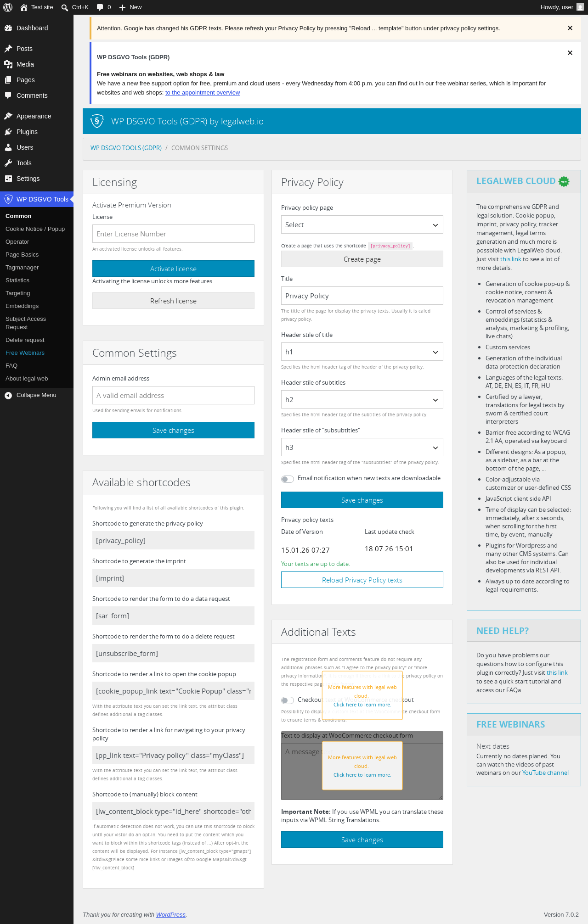Open Test site home icon
The height and width of the screenshot is (924, 588).
coord(24,7)
